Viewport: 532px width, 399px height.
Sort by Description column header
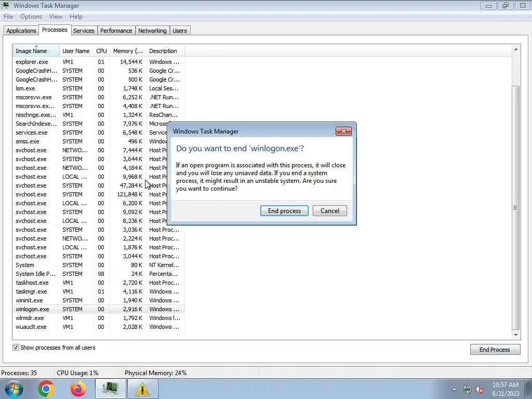coord(165,51)
